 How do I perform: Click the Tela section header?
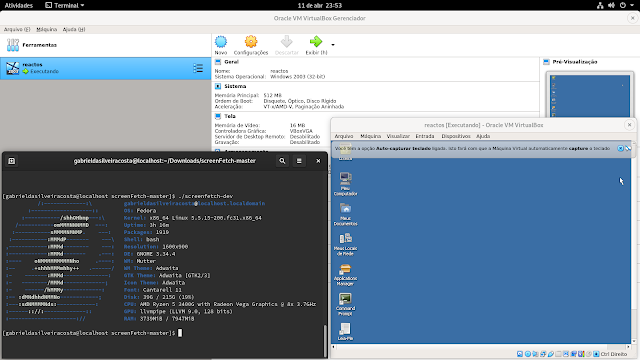230,116
